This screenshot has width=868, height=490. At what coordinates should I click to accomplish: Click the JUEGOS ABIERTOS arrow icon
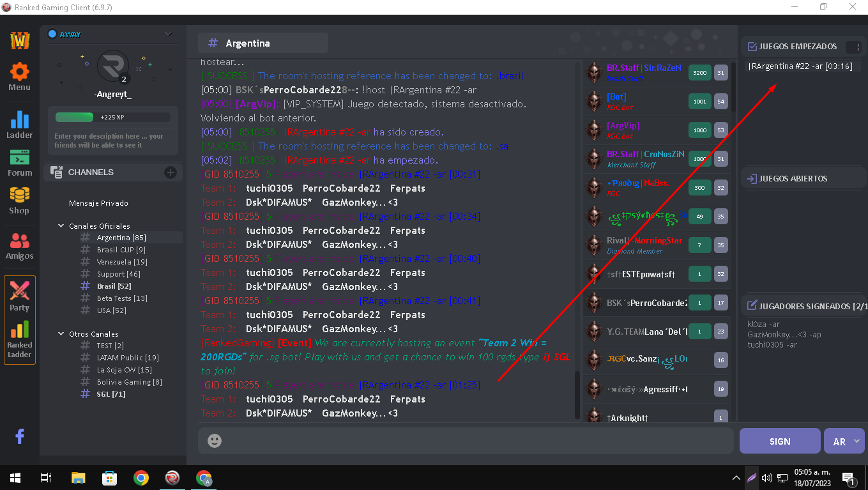(752, 179)
